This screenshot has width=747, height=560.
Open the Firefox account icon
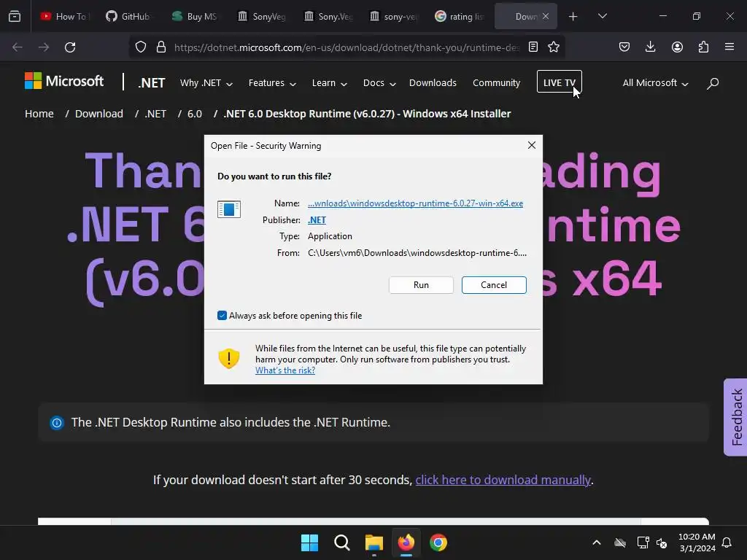[677, 47]
